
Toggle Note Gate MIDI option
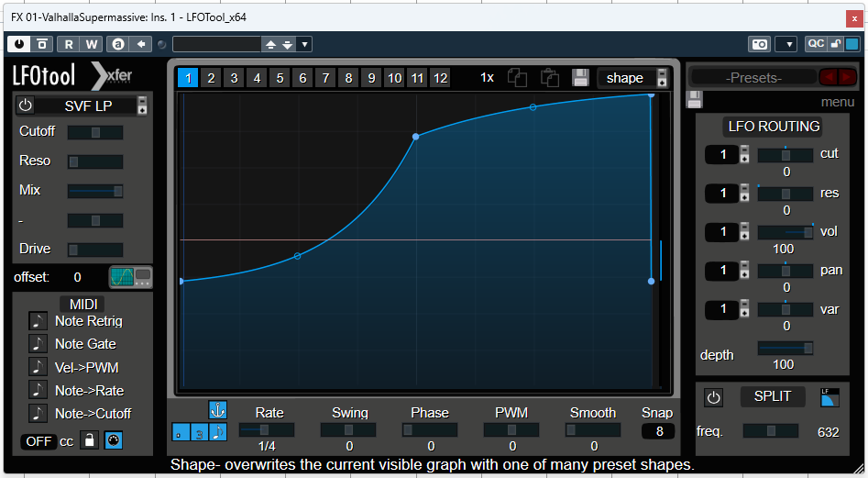tap(38, 344)
